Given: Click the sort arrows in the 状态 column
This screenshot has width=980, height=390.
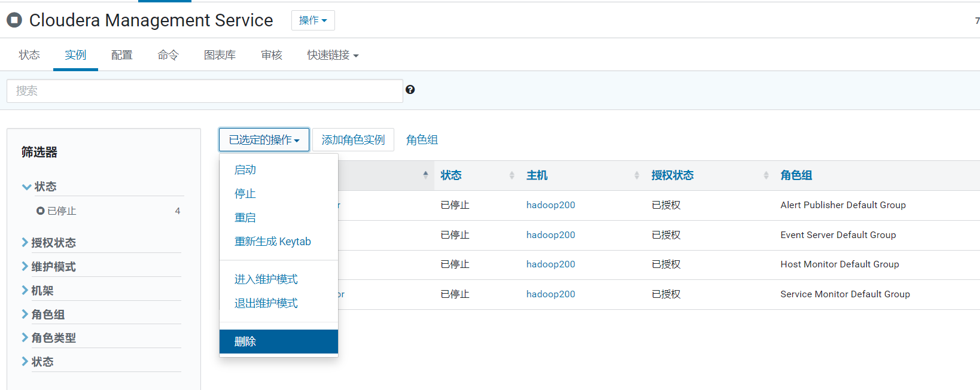Looking at the screenshot, I should click(512, 175).
